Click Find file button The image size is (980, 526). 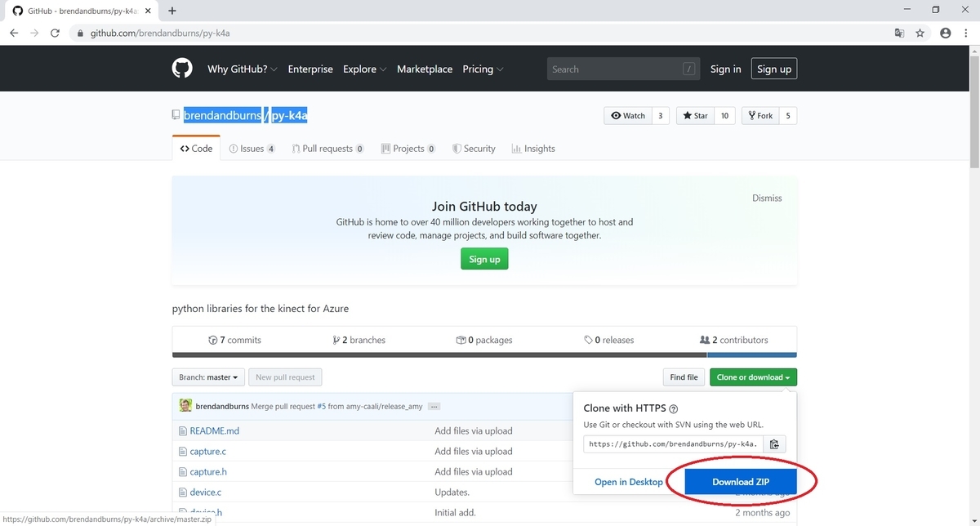point(684,377)
